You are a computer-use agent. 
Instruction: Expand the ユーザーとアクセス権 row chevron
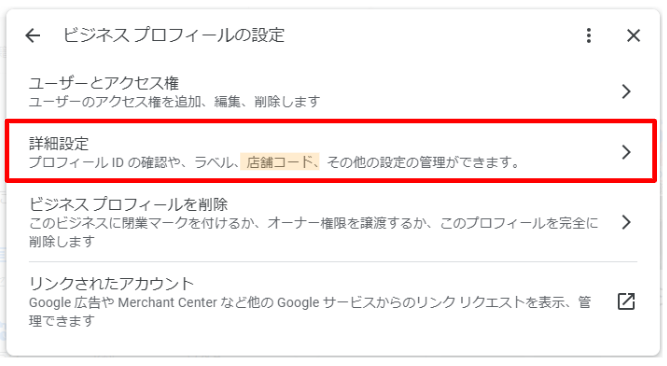pos(626,91)
